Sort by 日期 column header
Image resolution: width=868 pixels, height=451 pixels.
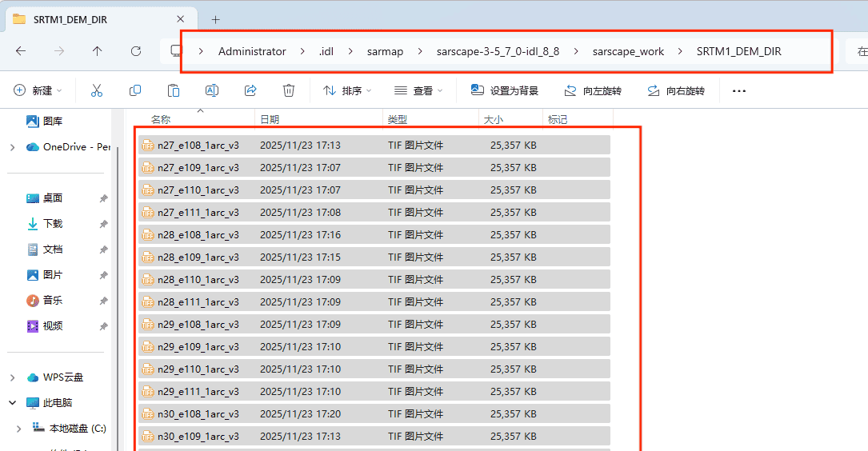[270, 119]
